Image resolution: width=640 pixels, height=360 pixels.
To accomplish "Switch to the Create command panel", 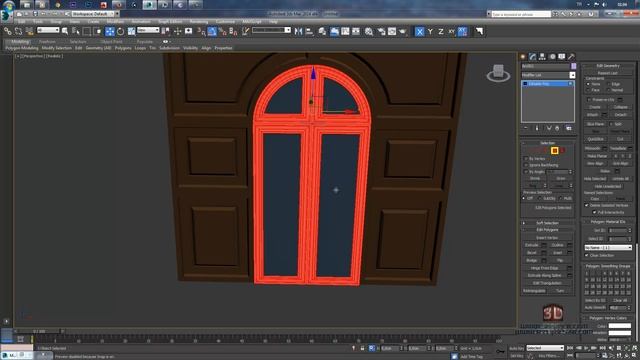I will point(523,56).
